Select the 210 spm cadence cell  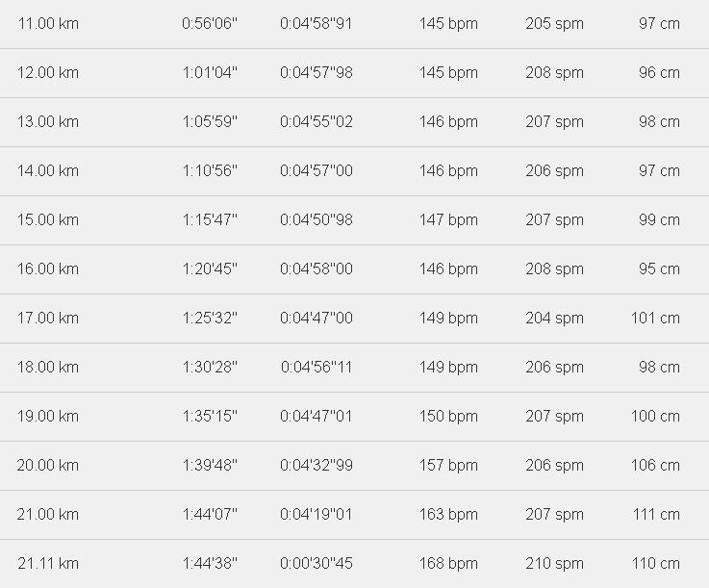tap(554, 563)
